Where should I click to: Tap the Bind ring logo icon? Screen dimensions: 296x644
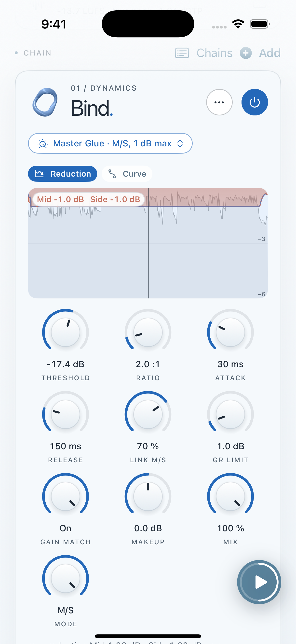point(45,102)
